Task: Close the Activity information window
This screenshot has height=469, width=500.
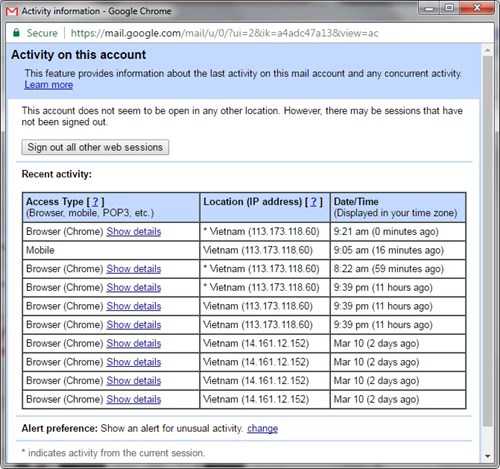Action: pyautogui.click(x=477, y=8)
